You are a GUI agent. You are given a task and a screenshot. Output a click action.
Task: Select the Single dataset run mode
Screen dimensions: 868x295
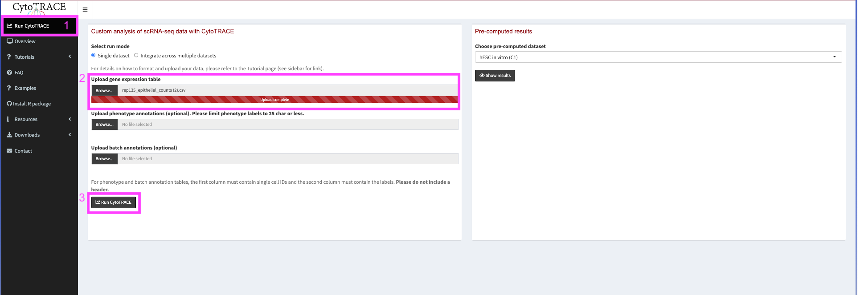(93, 55)
